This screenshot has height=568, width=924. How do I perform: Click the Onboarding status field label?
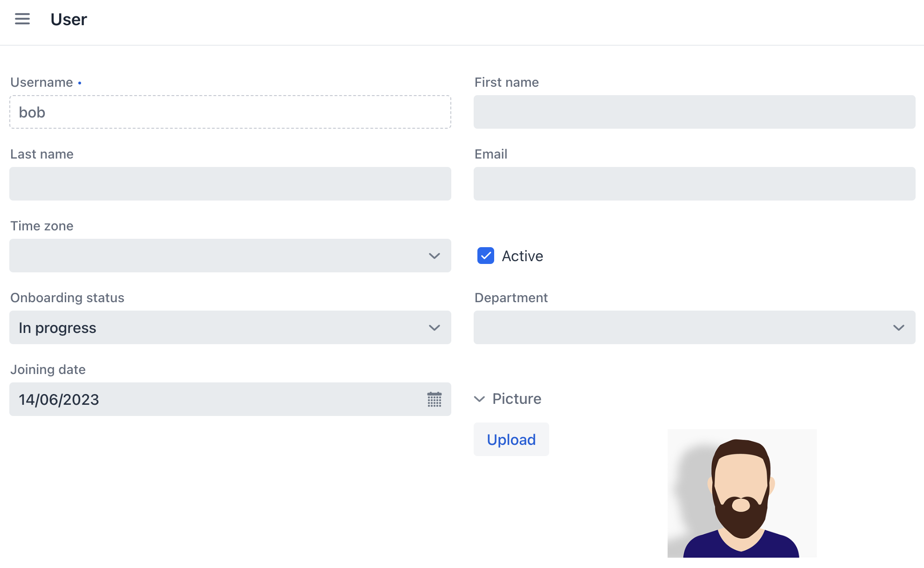pos(67,298)
